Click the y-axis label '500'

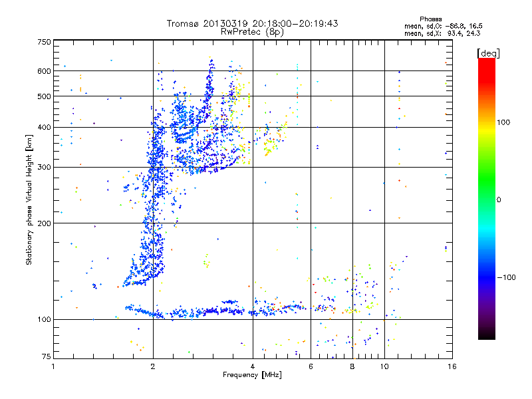44,96
